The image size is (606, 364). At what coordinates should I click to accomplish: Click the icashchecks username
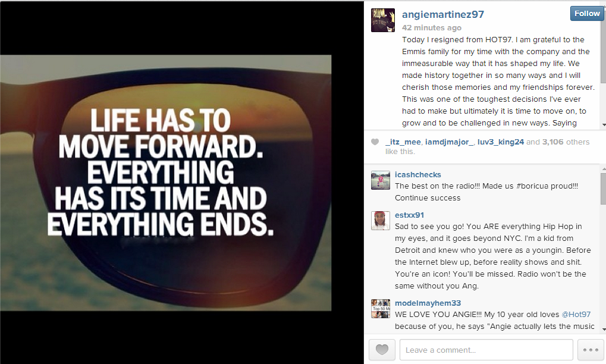(x=418, y=175)
